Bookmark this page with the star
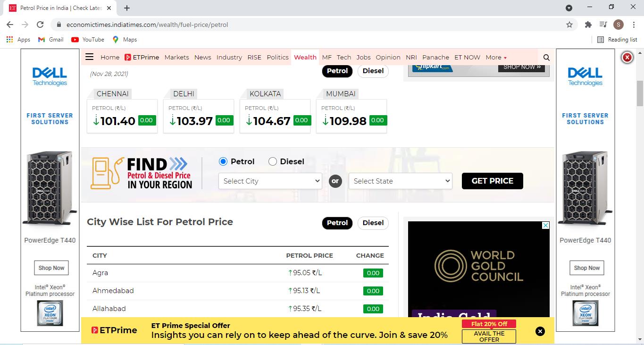This screenshot has width=644, height=345. click(x=569, y=25)
